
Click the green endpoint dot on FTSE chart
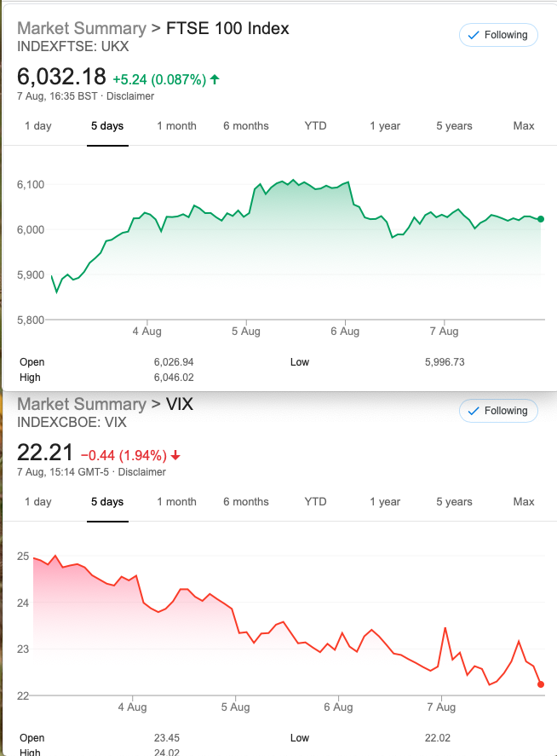pyautogui.click(x=541, y=219)
